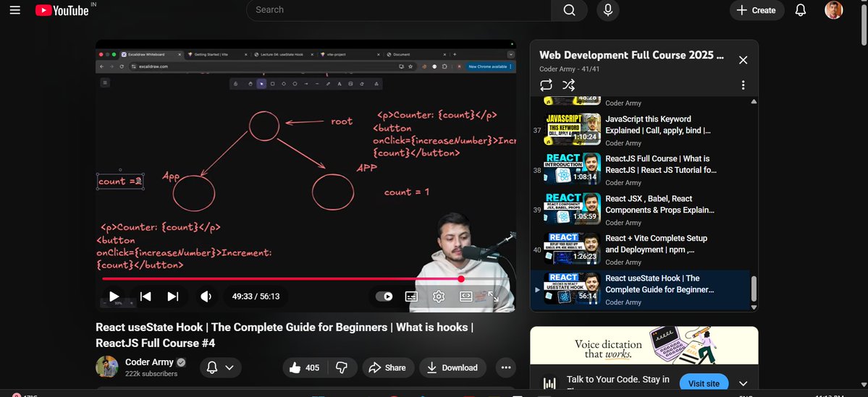Viewport: 868px width, 397px height.
Task: Open the YouTube hamburger guide menu
Action: 15,10
